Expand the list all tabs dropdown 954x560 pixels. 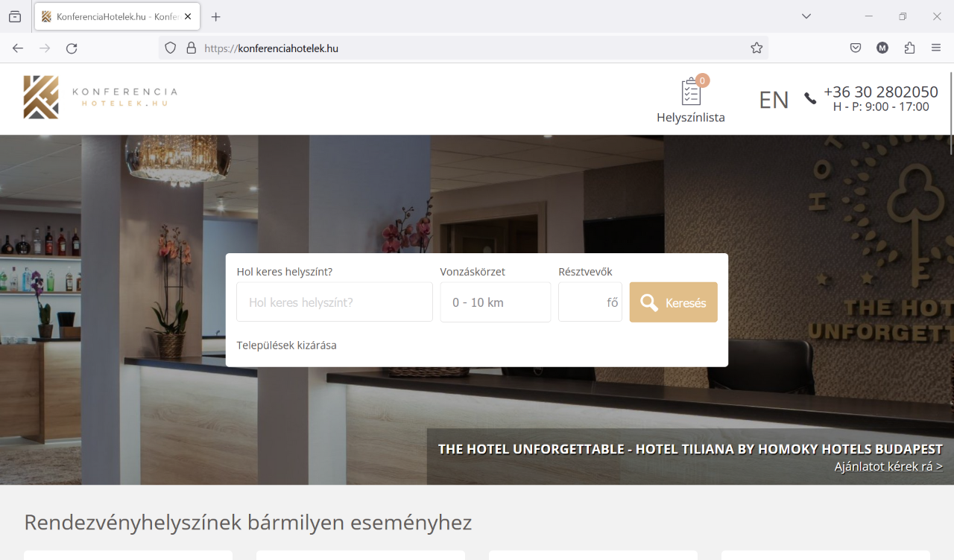(x=806, y=16)
